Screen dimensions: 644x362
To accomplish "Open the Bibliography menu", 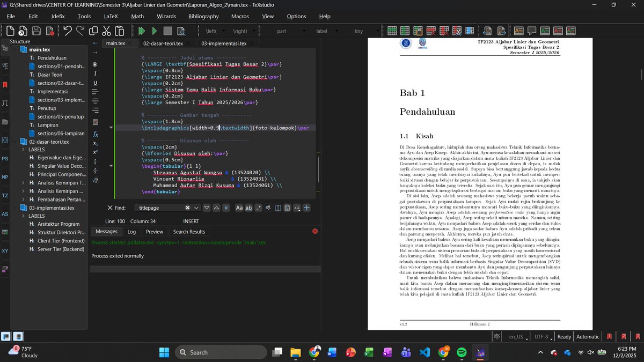I will [203, 16].
